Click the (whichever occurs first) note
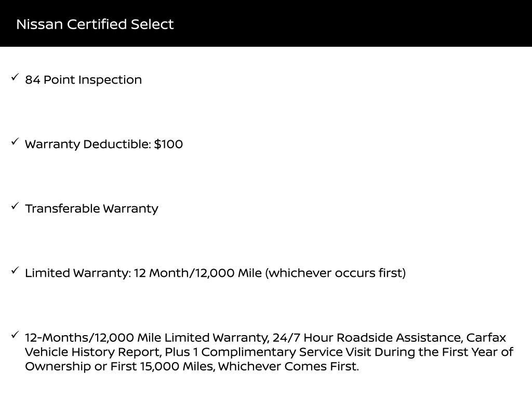Viewport: 532px width, 399px height. tap(335, 273)
